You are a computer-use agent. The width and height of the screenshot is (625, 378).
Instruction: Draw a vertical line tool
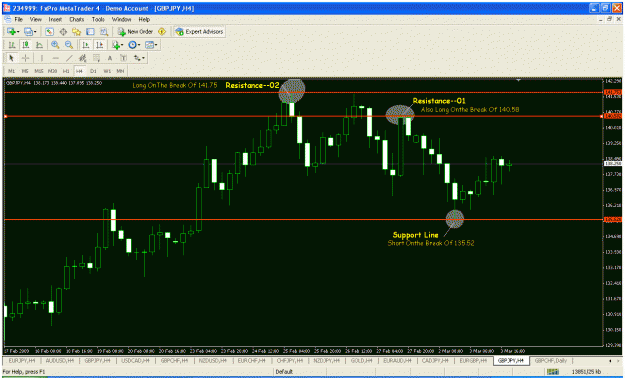click(41, 58)
